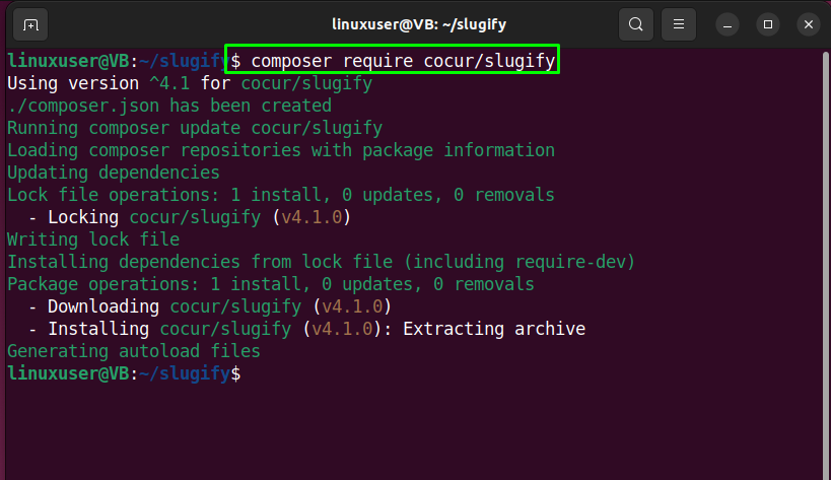Click the 'Locking cocur/slugify (v4.1.0)' line
The image size is (832, 480).
click(189, 217)
